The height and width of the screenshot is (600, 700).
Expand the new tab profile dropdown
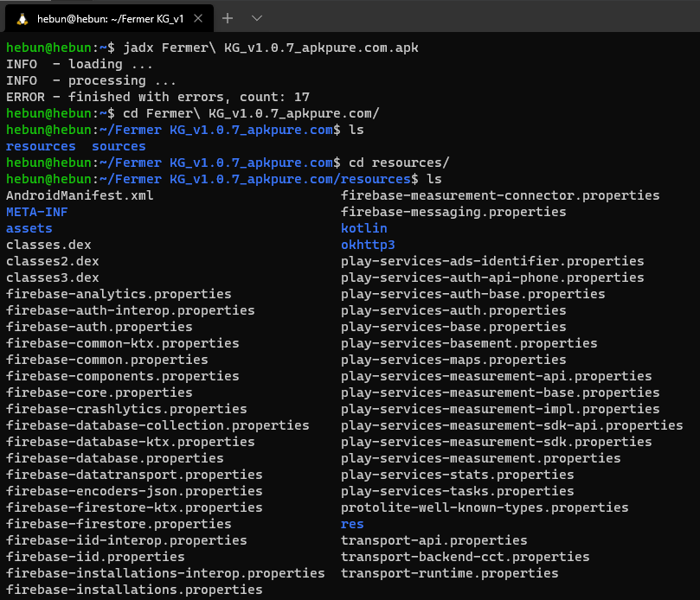(x=257, y=18)
